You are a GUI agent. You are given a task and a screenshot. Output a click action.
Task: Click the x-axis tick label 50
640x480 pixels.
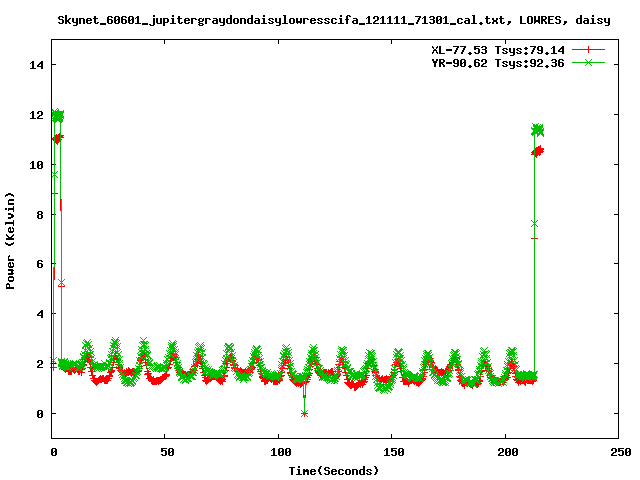click(x=167, y=452)
